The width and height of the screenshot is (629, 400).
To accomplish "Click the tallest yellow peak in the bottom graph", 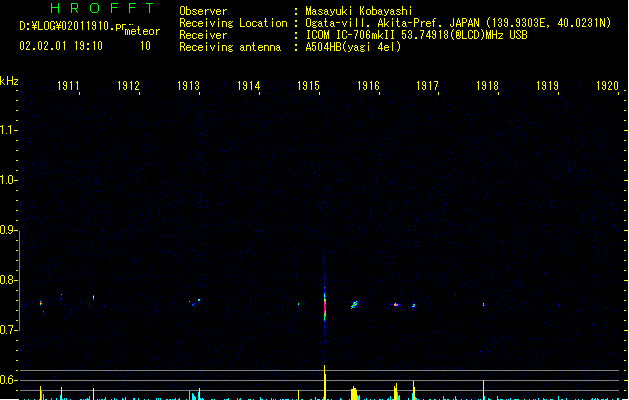I will click(x=325, y=382).
